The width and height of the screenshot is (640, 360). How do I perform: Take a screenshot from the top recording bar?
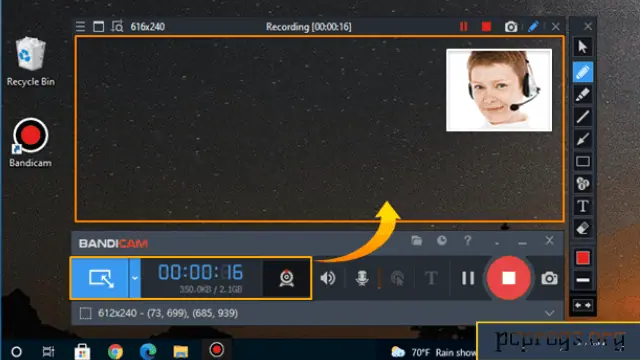pyautogui.click(x=511, y=27)
